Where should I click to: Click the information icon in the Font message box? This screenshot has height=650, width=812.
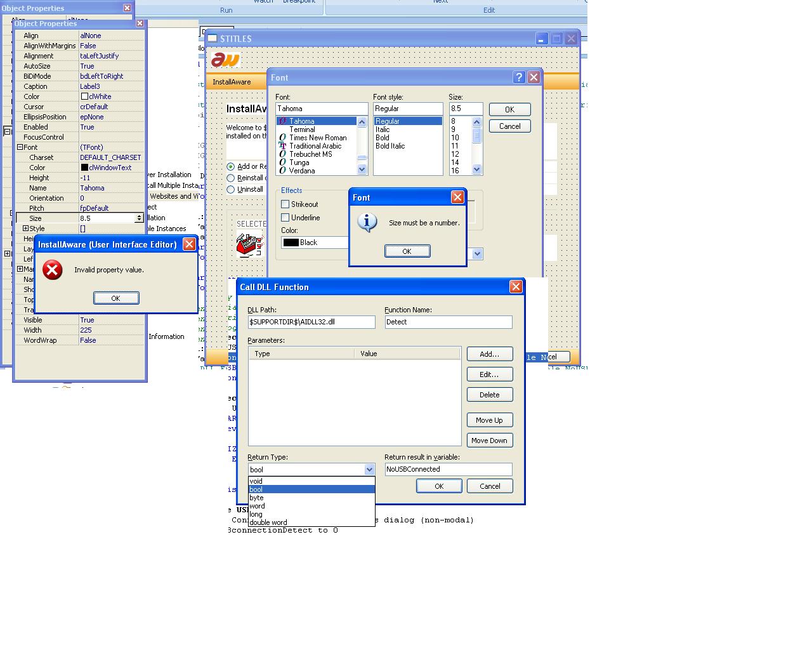coord(367,222)
